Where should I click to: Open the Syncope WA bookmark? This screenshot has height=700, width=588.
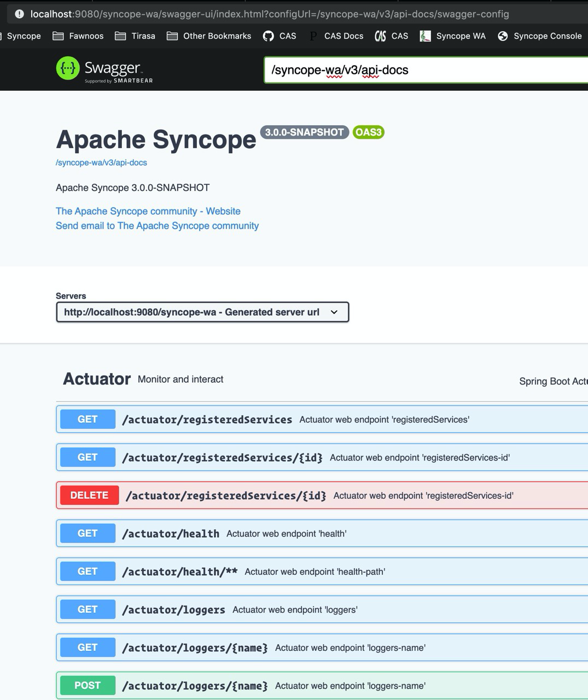click(x=453, y=36)
